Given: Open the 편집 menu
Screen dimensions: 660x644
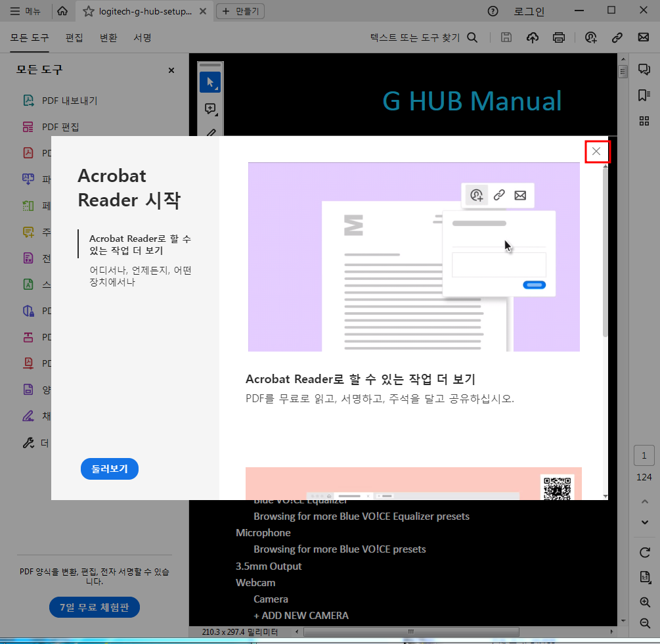Looking at the screenshot, I should (74, 37).
